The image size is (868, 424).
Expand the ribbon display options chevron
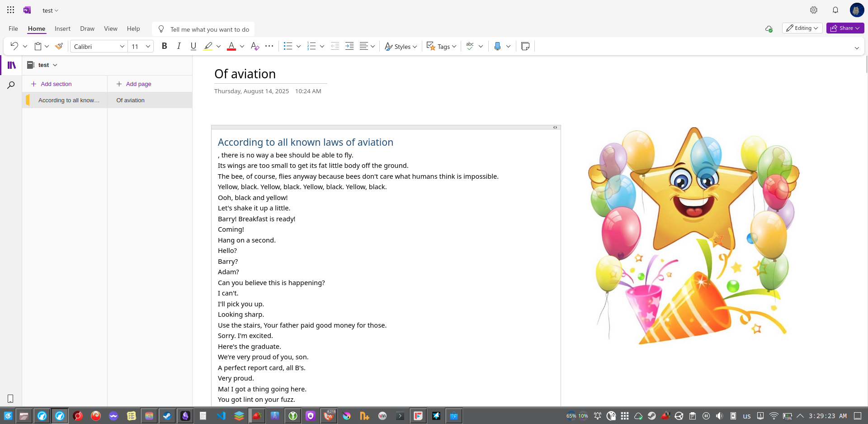857,48
